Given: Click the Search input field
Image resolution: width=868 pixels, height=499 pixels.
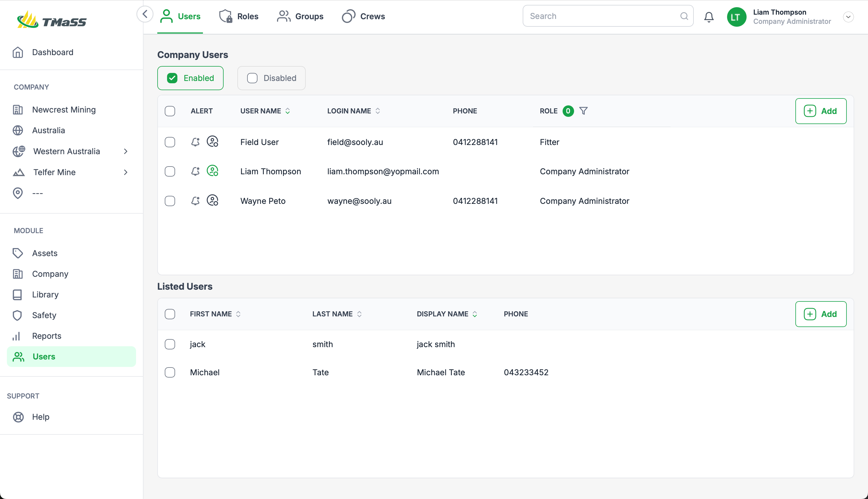Looking at the screenshot, I should pos(603,16).
